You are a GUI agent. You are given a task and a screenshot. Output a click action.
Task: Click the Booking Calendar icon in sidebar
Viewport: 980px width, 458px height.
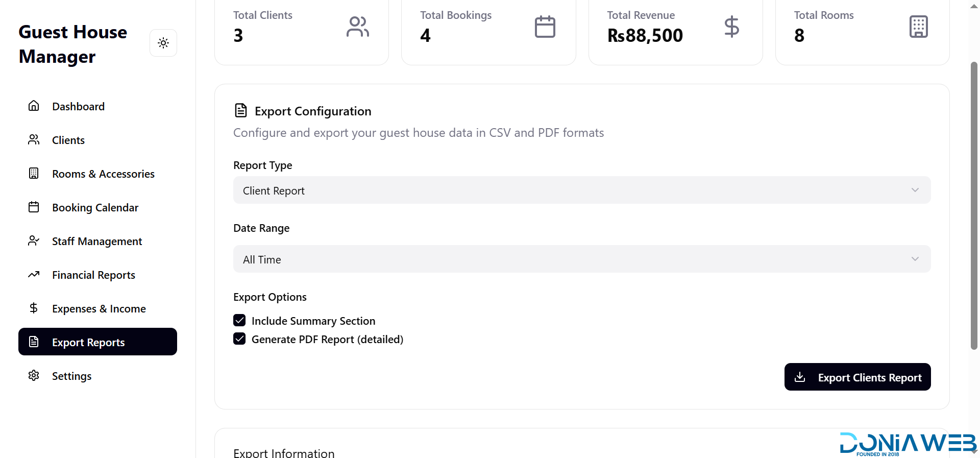tap(34, 207)
